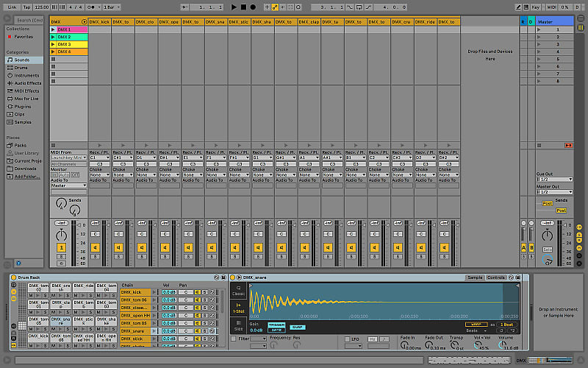This screenshot has height=368, width=588.
Task: Select Classic playback mode in Simpler
Action: point(238,292)
